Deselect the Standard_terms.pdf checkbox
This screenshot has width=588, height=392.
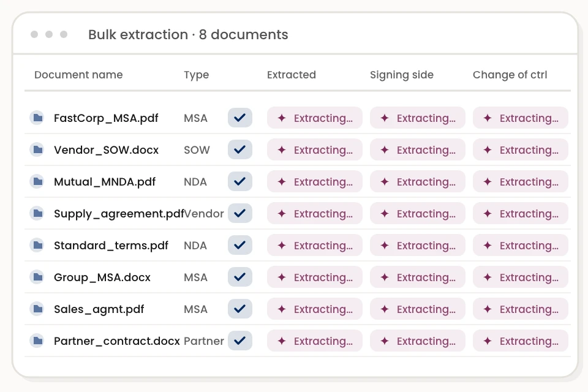(x=240, y=246)
